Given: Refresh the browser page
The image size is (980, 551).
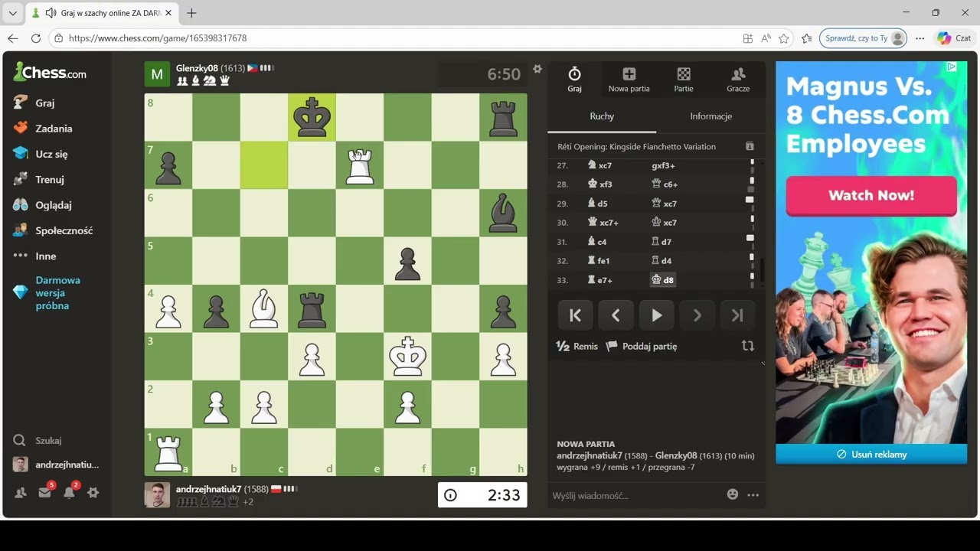Looking at the screenshot, I should (x=35, y=38).
